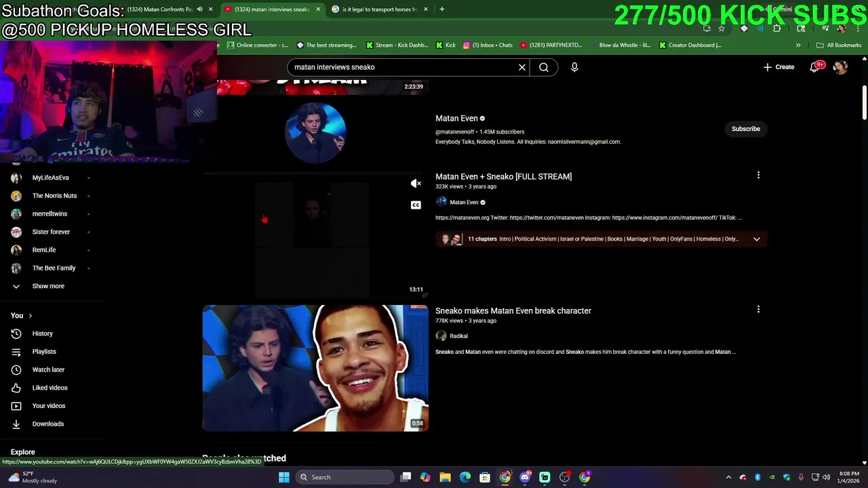The image size is (868, 488).
Task: Open Stream - Kick Dashboard bookmark
Action: 397,45
